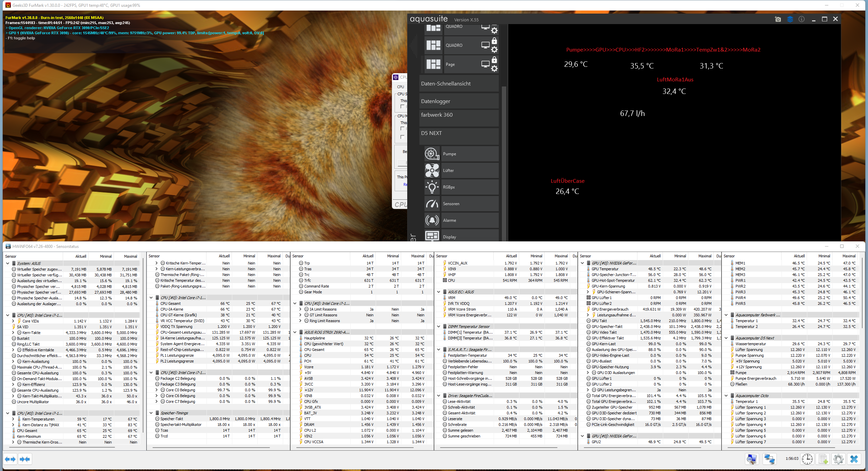
Task: Click HWiNFO expand columns arrows icon
Action: click(x=10, y=459)
